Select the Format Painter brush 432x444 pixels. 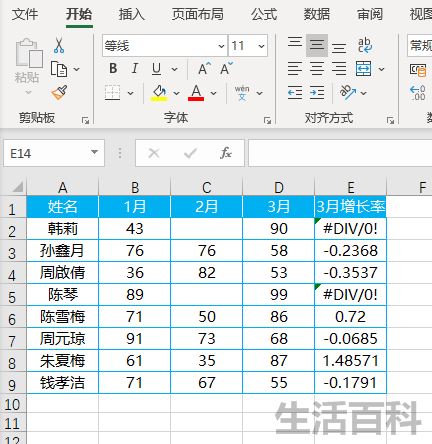click(x=59, y=93)
